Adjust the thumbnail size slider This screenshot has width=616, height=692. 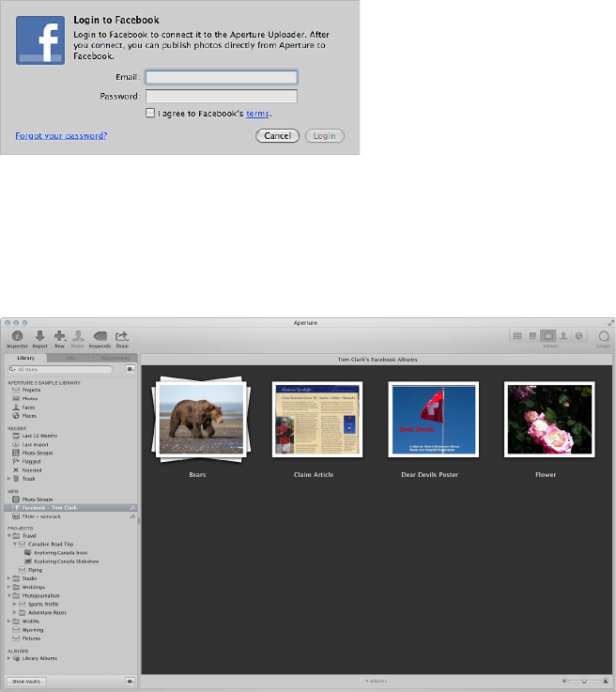(584, 681)
